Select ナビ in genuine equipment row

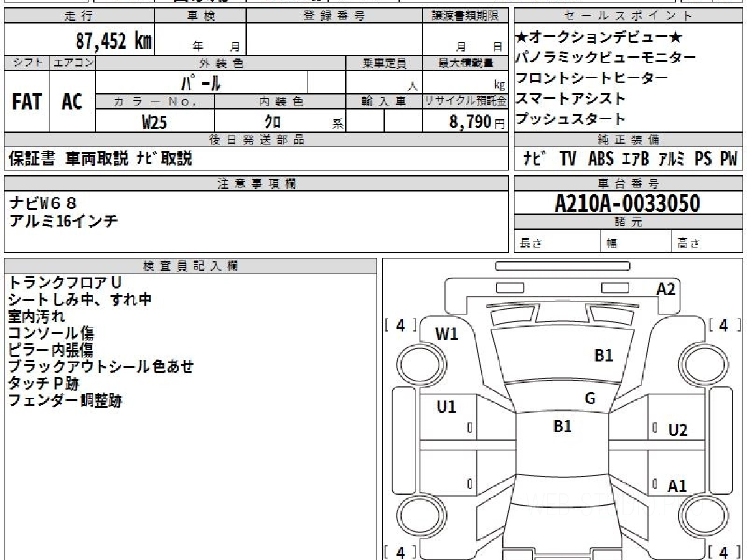(535, 159)
